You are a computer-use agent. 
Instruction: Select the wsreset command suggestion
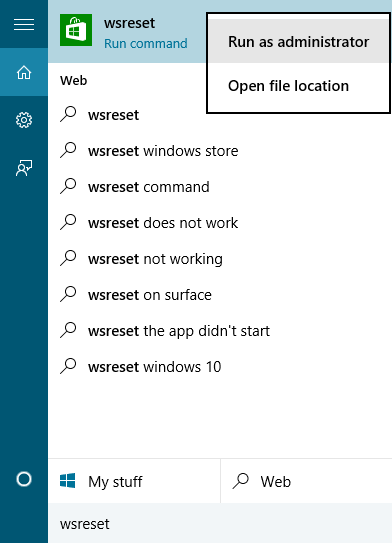pyautogui.click(x=220, y=187)
